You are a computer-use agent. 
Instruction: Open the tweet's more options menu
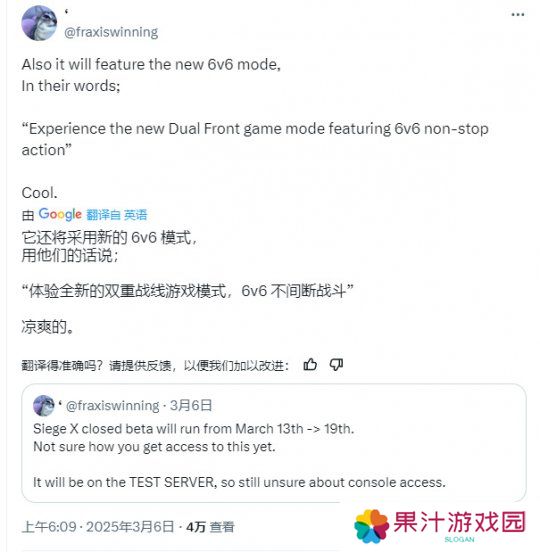click(x=517, y=15)
